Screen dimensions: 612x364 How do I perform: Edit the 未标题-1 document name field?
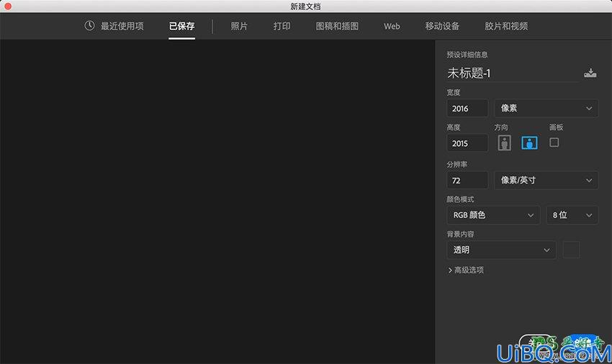coord(512,73)
